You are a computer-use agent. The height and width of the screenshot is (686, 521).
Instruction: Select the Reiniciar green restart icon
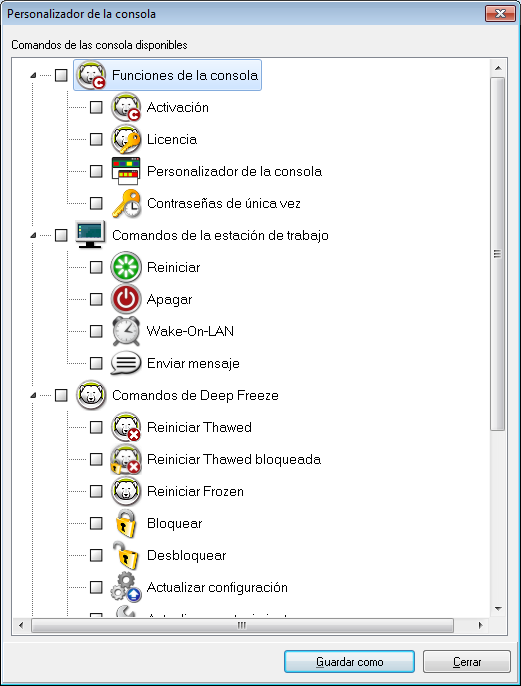pos(126,267)
